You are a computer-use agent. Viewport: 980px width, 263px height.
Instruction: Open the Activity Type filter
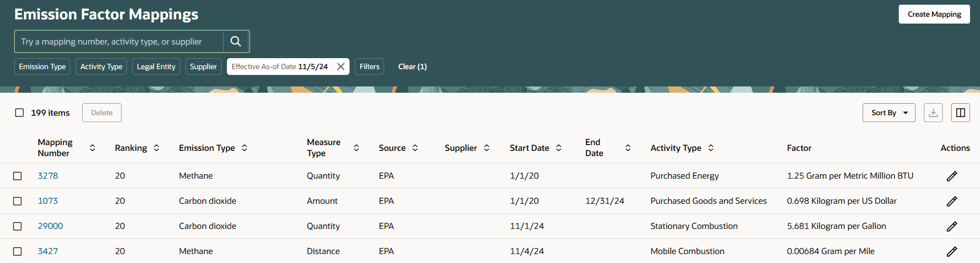click(x=101, y=67)
